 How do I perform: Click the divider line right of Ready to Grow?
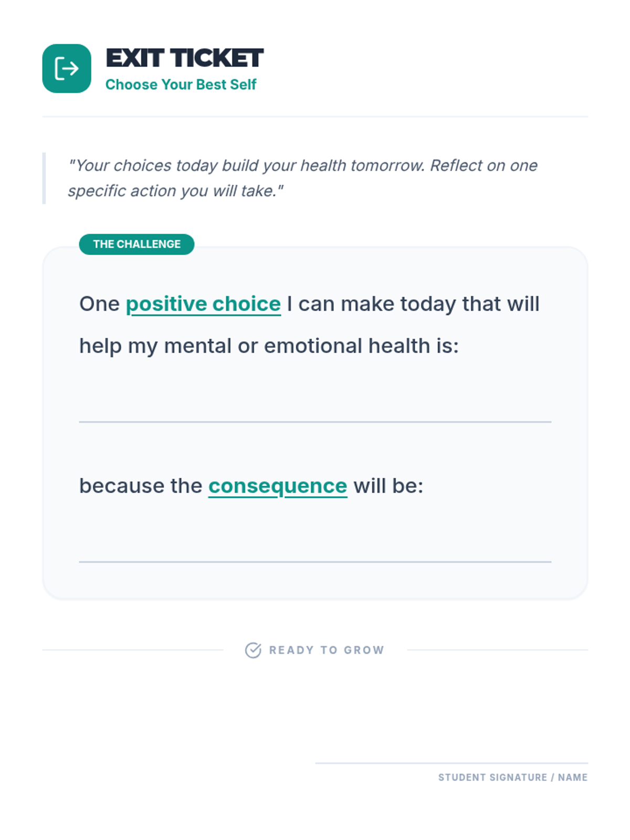[x=497, y=650]
